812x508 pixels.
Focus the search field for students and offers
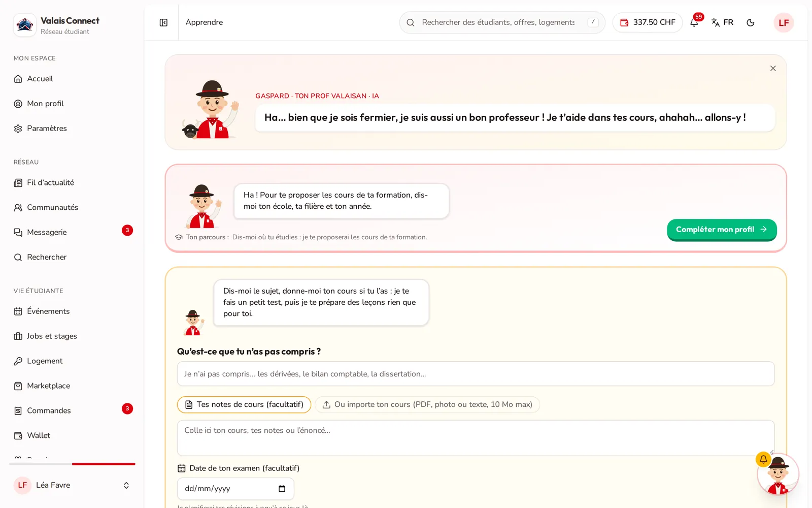coord(502,22)
